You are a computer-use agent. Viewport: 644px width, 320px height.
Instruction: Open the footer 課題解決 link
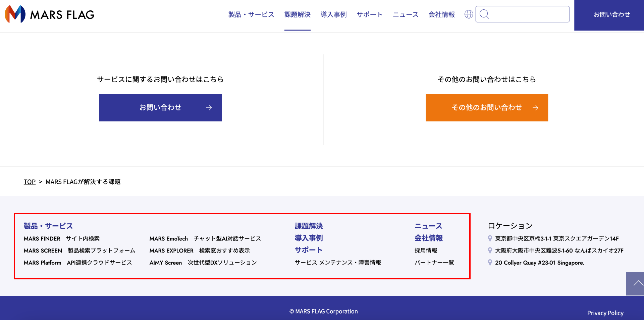tap(309, 226)
